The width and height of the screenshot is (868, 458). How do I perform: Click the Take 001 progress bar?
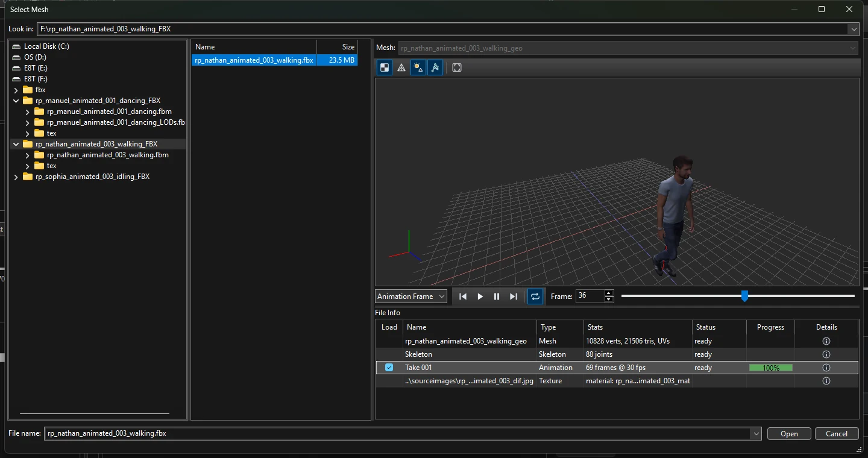click(771, 368)
